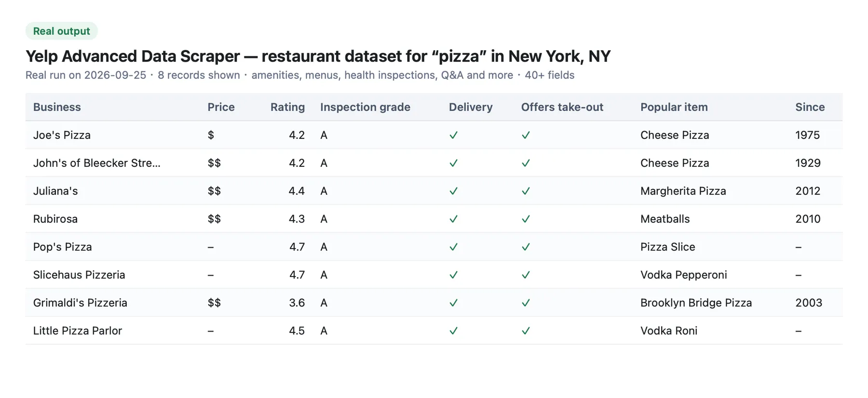This screenshot has height=398, width=868.
Task: Click the Delivery checkmark for Juliana's
Action: [453, 191]
